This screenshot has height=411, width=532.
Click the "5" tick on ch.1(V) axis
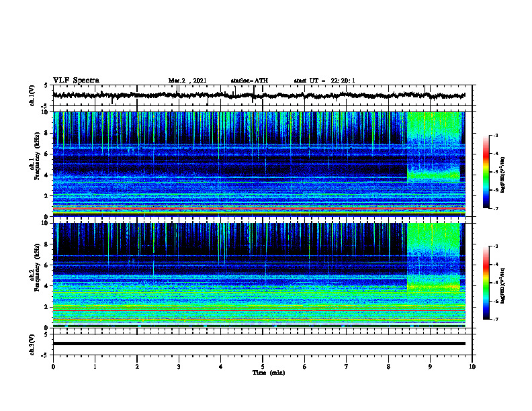[46, 85]
